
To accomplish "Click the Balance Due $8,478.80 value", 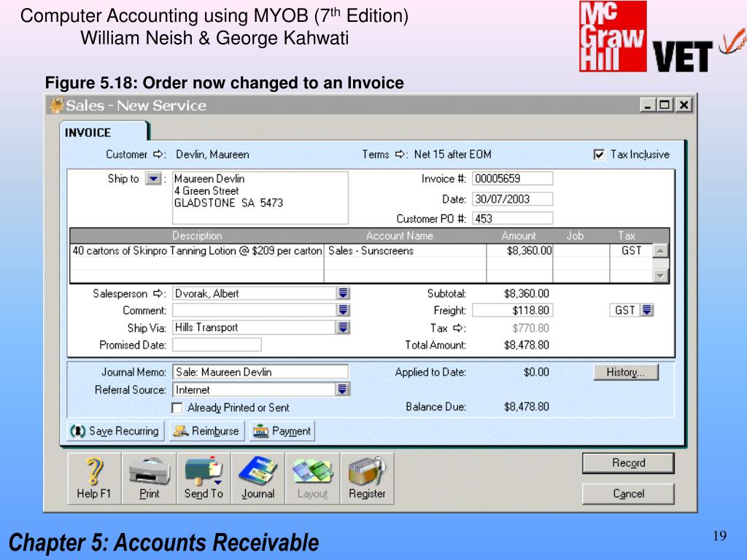I will click(527, 407).
